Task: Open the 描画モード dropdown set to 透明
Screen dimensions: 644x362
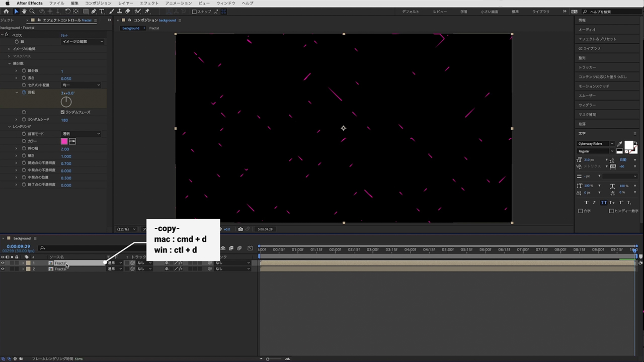Action: click(x=80, y=134)
